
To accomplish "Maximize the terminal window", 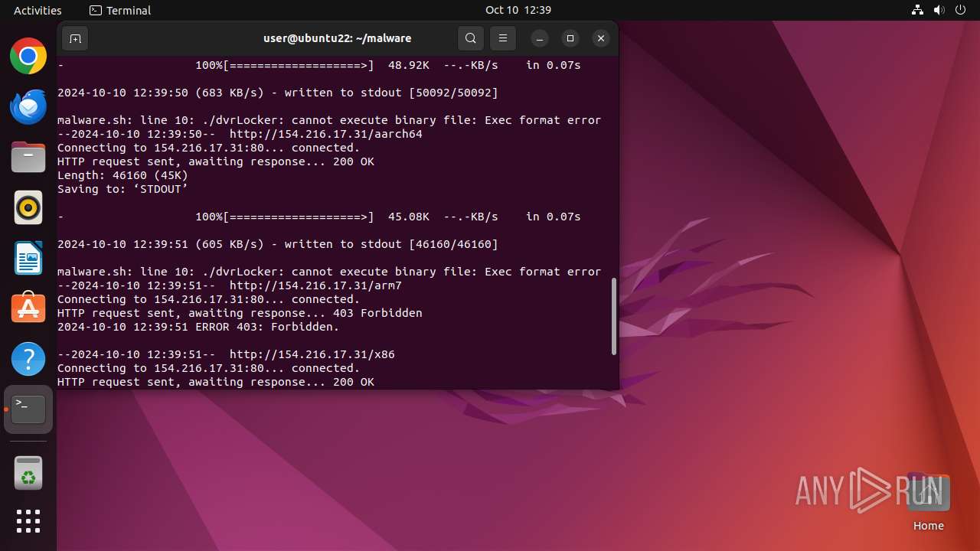I will (570, 38).
